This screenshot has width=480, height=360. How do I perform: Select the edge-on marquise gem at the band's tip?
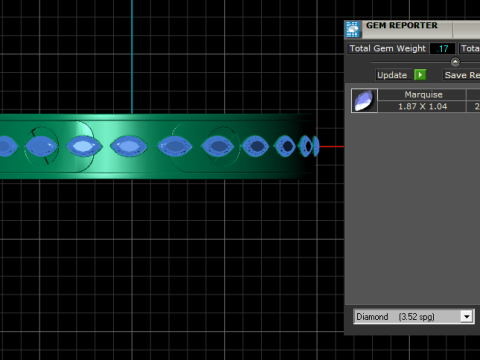pyautogui.click(x=316, y=146)
